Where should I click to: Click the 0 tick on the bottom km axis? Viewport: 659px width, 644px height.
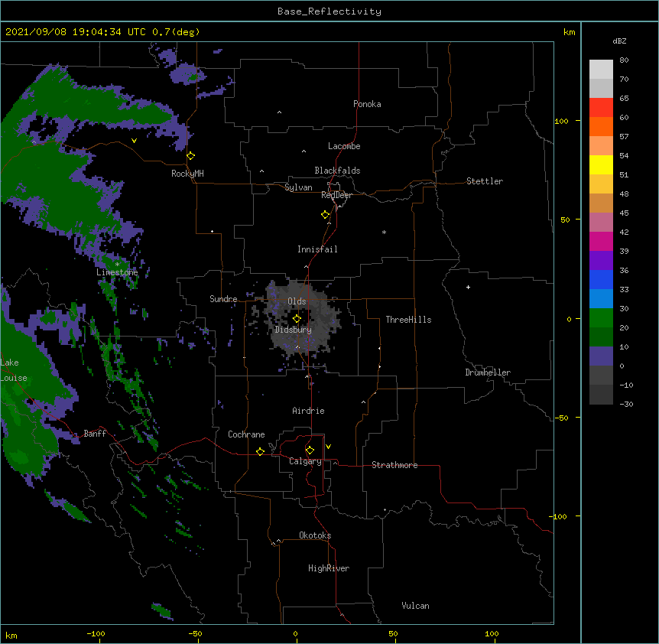tap(295, 633)
